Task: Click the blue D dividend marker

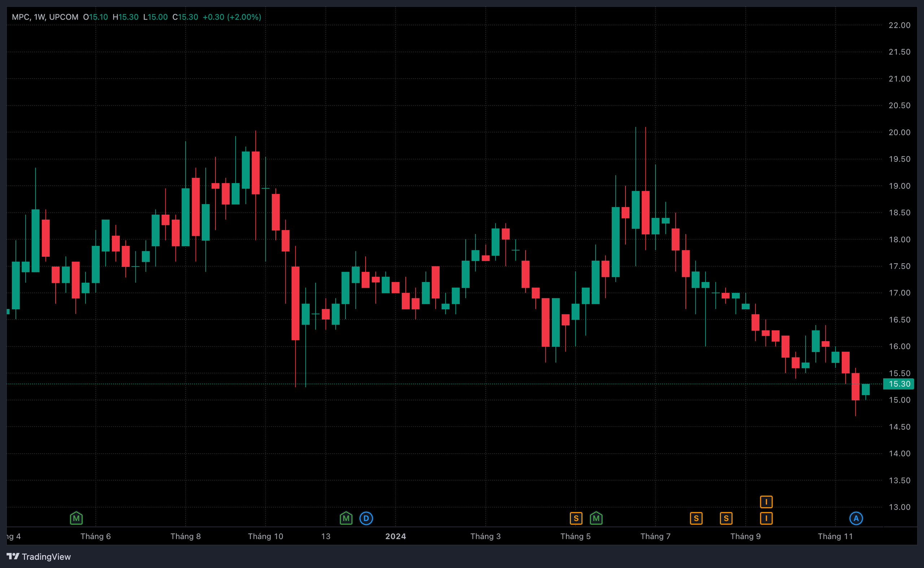Action: (x=366, y=519)
